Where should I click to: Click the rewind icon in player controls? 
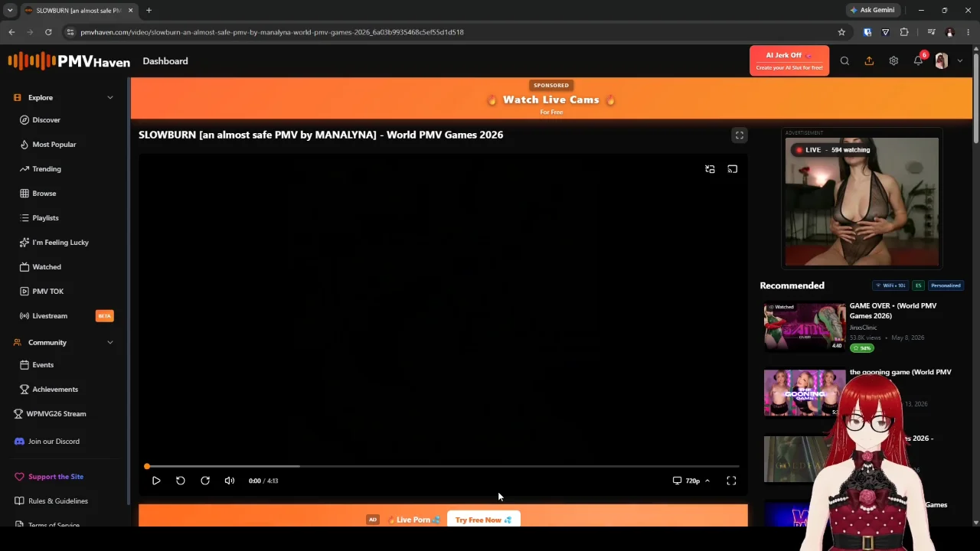click(x=181, y=481)
